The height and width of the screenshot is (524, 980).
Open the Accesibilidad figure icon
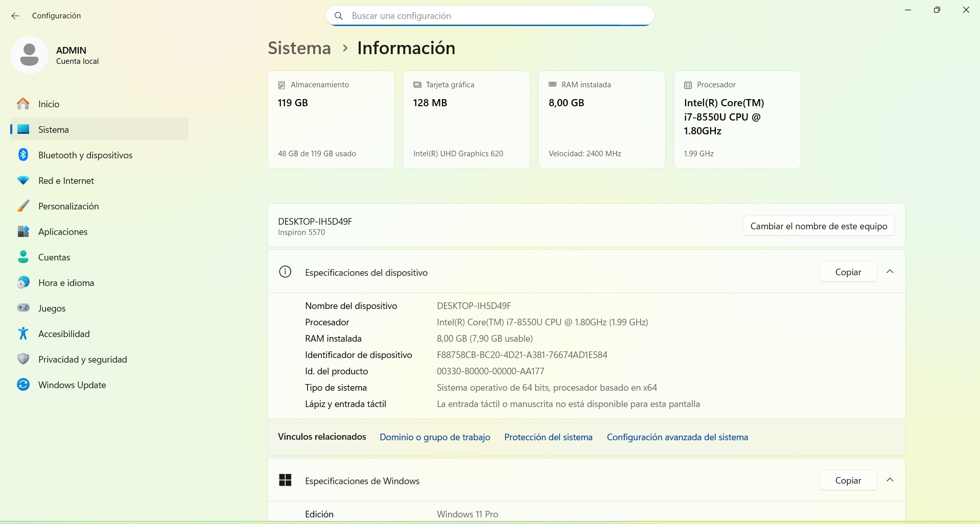coord(23,334)
